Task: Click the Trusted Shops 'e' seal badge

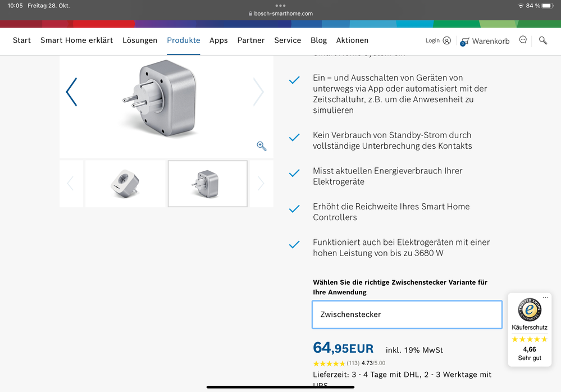Action: tap(529, 310)
